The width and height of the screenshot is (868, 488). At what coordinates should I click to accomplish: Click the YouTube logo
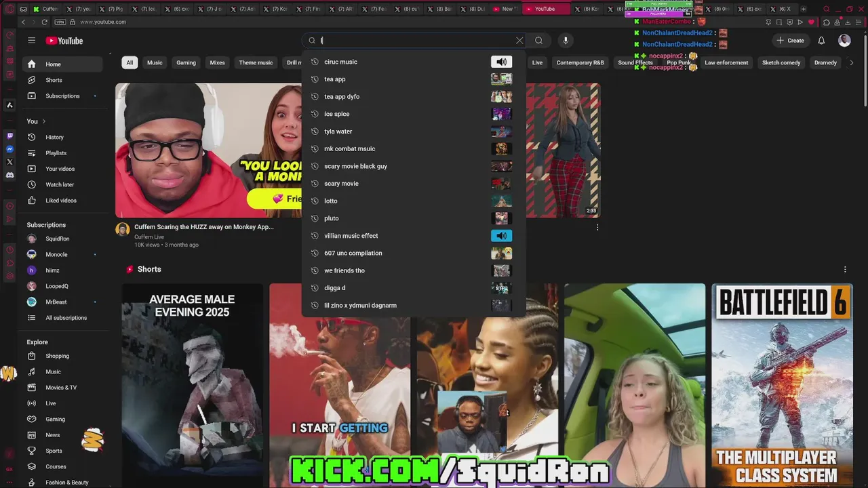(64, 41)
